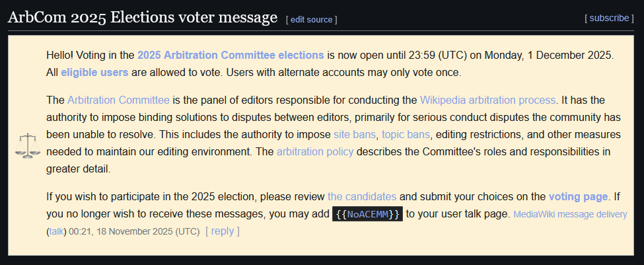Click the ArbCom 2025 Elections heading
Screen dimensions: 644x265
pyautogui.click(x=142, y=18)
